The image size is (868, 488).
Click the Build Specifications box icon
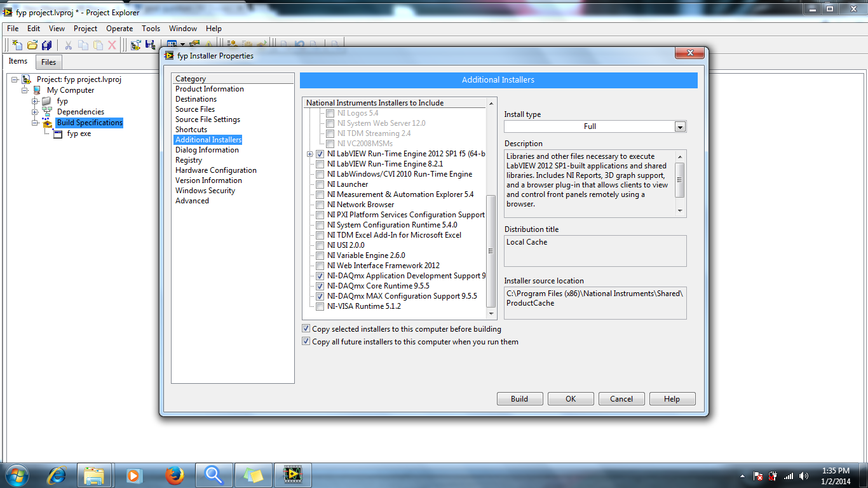click(x=47, y=123)
